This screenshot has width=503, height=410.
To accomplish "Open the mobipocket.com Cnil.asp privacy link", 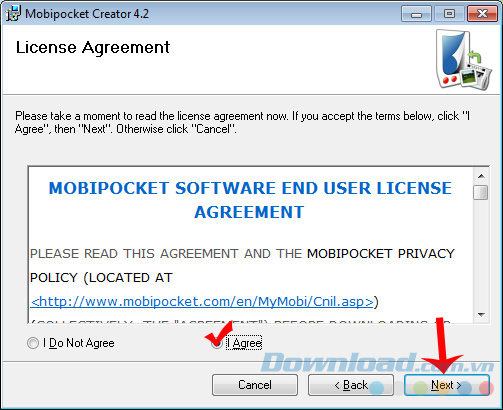I will 202,302.
